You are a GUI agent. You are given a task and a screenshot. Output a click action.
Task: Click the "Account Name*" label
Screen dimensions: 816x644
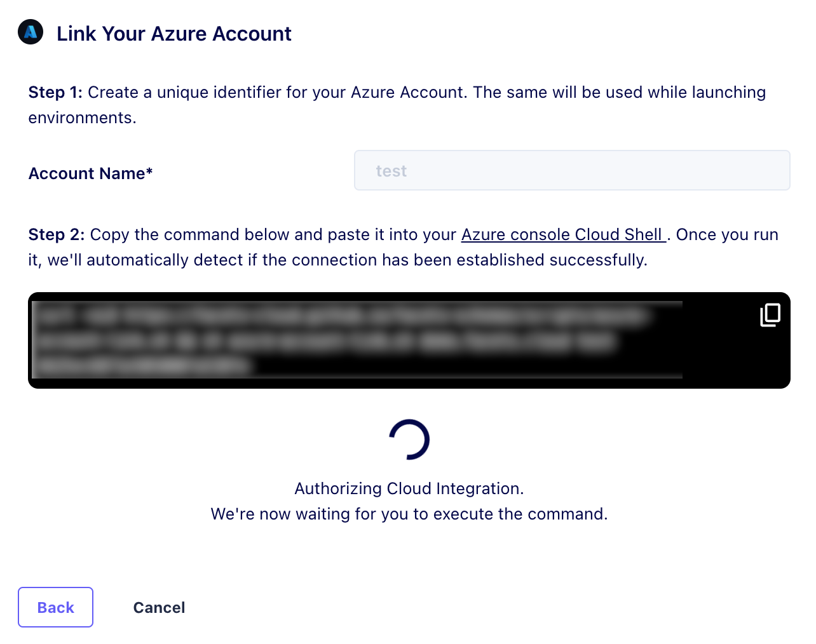point(91,173)
